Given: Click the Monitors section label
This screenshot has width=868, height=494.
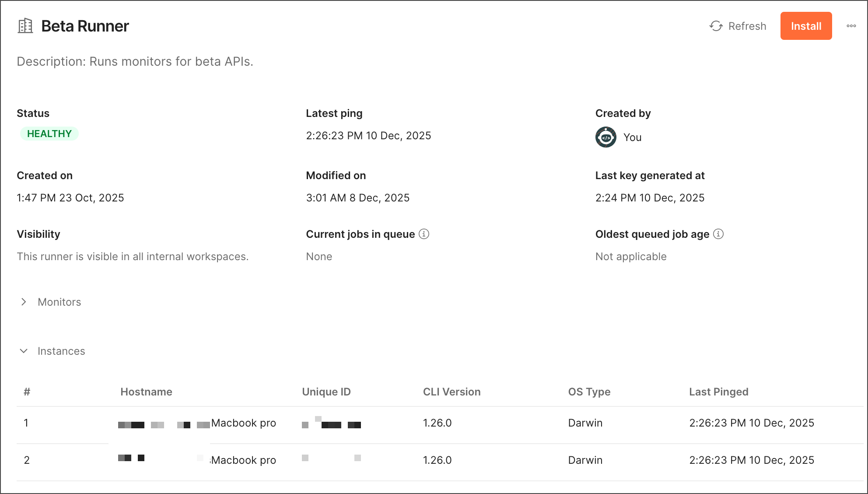Looking at the screenshot, I should click(x=59, y=302).
